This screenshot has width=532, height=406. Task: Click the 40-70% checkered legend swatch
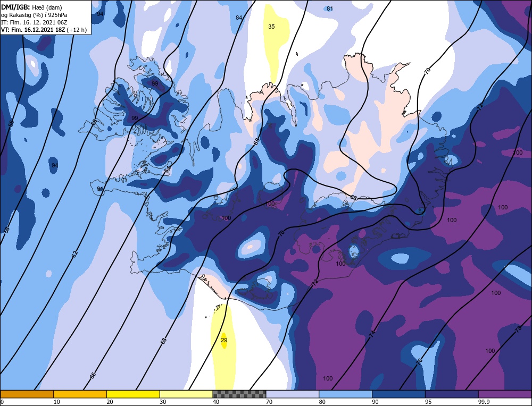239,394
